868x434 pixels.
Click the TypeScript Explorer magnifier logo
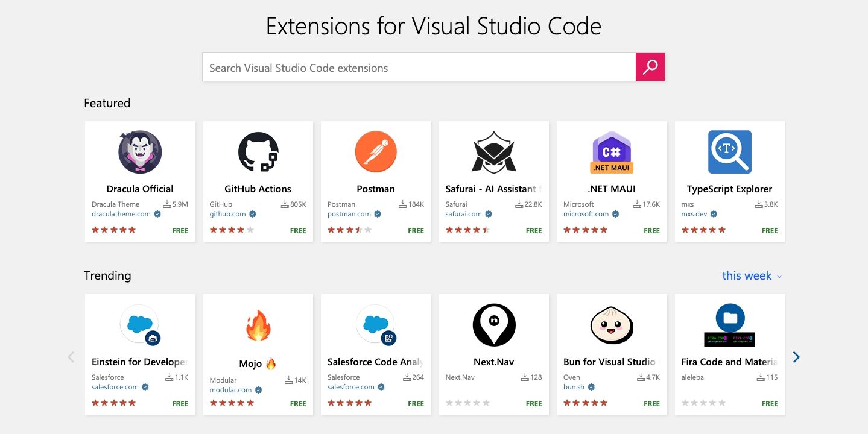click(729, 152)
